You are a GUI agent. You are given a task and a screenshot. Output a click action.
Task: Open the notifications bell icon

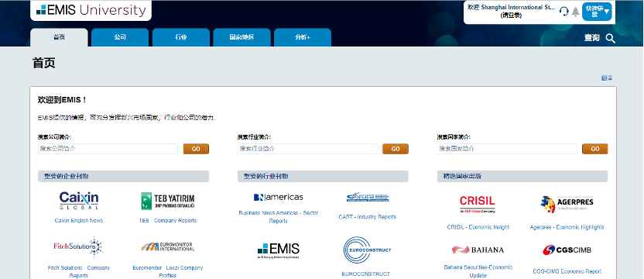(x=576, y=11)
